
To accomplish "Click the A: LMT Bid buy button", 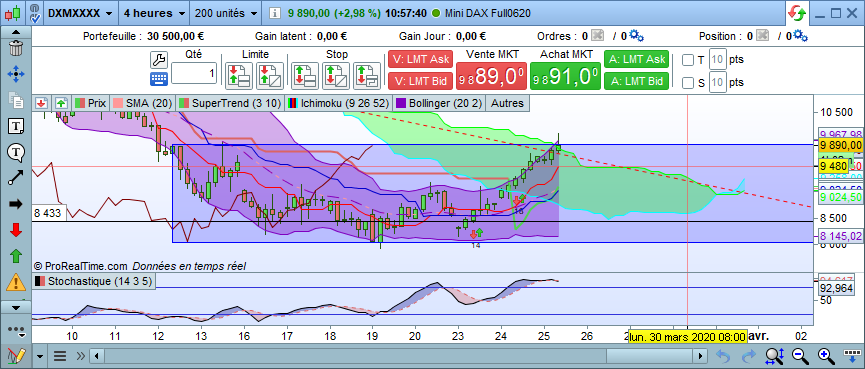I will (637, 81).
